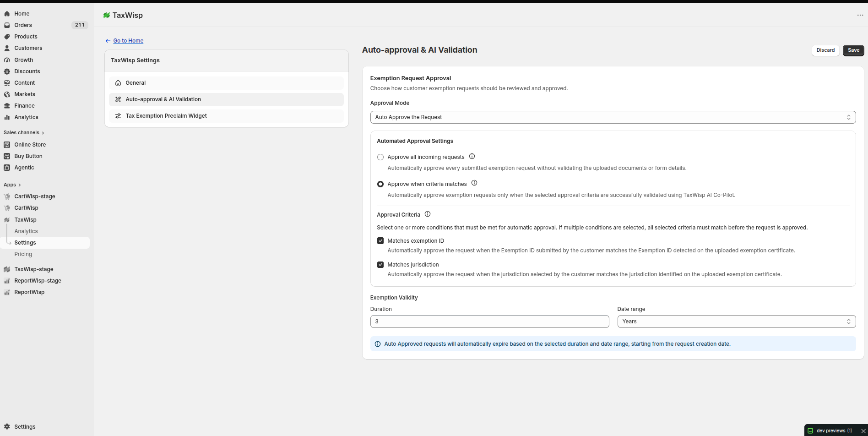Screen dimensions: 868x436
Task: Click the Duration input field
Action: (489, 322)
